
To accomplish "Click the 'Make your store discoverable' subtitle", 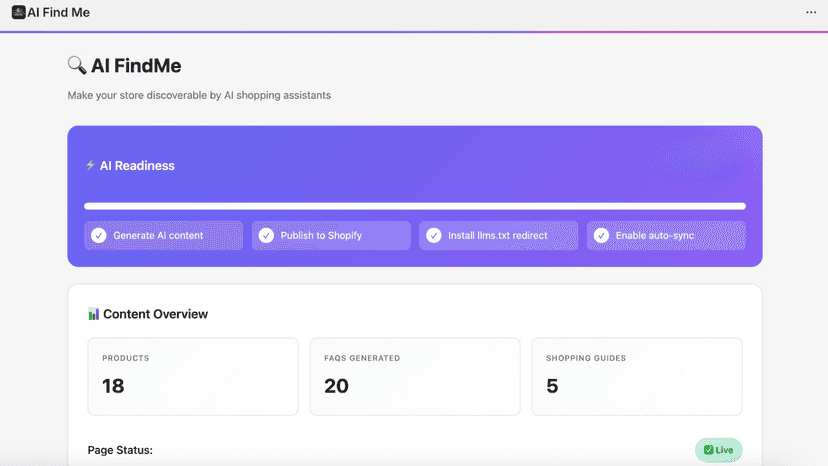I will pos(199,95).
